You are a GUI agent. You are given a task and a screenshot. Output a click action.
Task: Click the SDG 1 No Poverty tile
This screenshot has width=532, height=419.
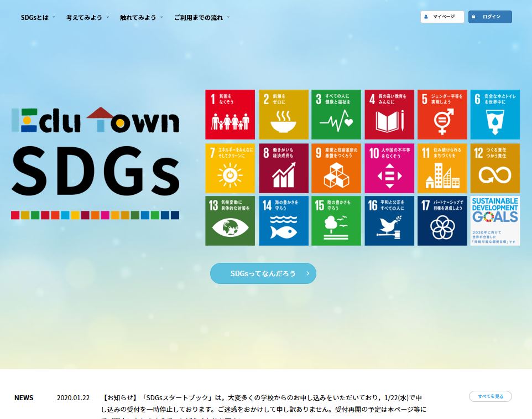coord(230,115)
